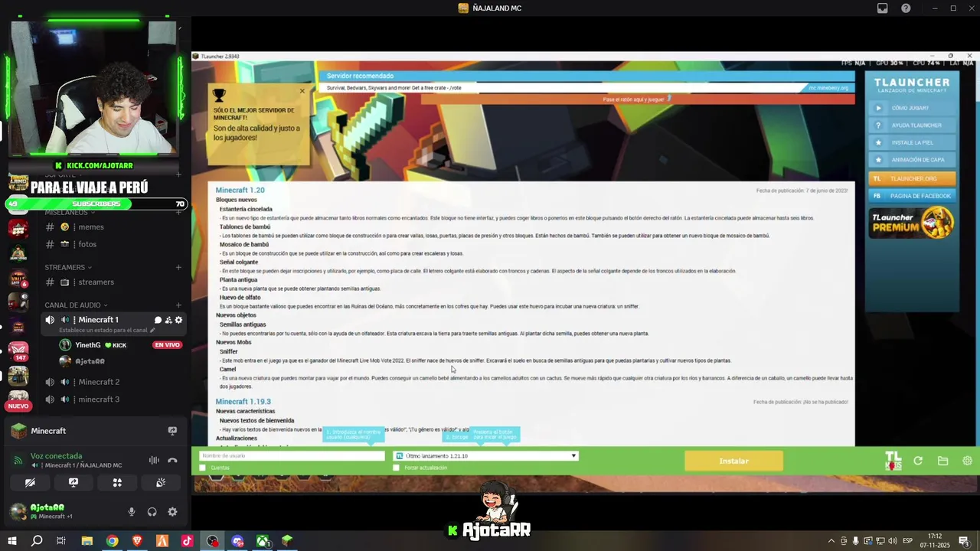The image size is (980, 551).
Task: Collapse the MISELANEOS category
Action: [69, 212]
